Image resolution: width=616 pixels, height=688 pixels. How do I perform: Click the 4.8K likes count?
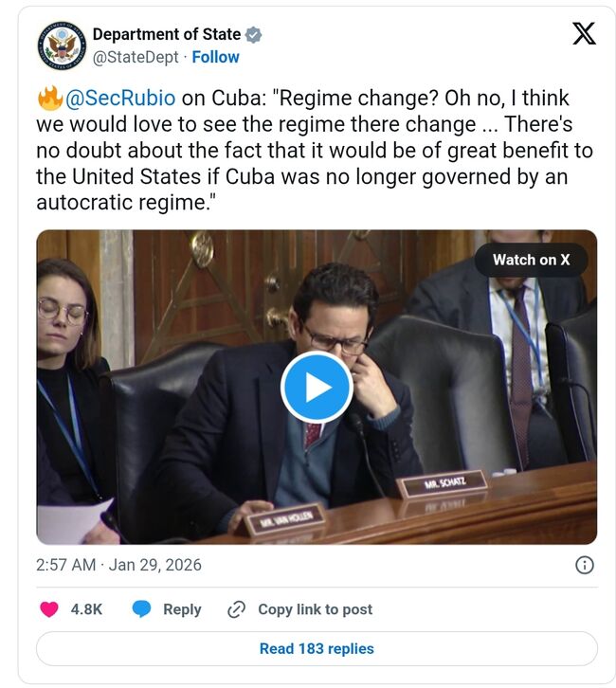point(86,609)
